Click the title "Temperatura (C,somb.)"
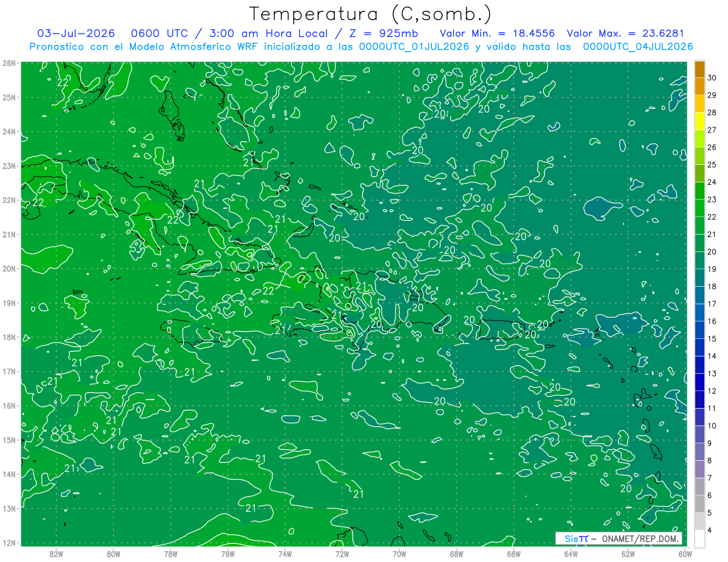The width and height of the screenshot is (728, 562). (371, 14)
